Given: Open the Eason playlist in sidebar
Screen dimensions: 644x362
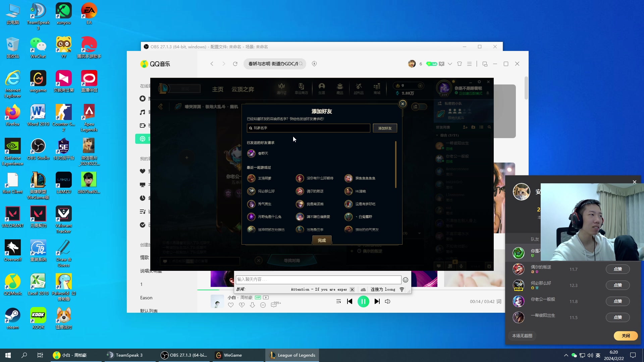Looking at the screenshot, I should pyautogui.click(x=146, y=298).
